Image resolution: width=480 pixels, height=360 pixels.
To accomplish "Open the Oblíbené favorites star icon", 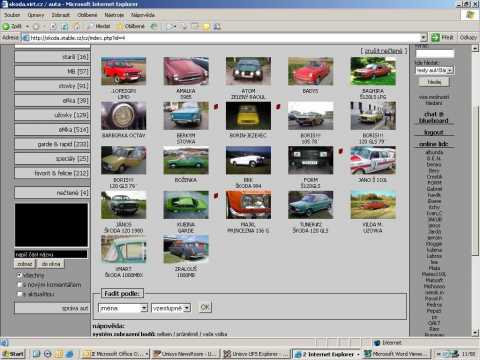I will click(120, 26).
